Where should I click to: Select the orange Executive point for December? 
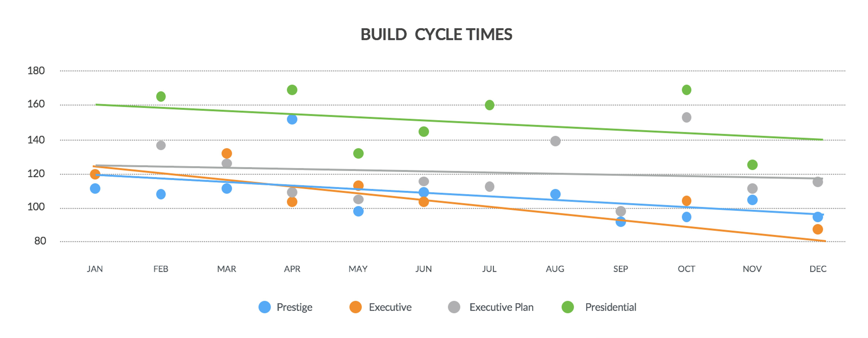pyautogui.click(x=818, y=229)
